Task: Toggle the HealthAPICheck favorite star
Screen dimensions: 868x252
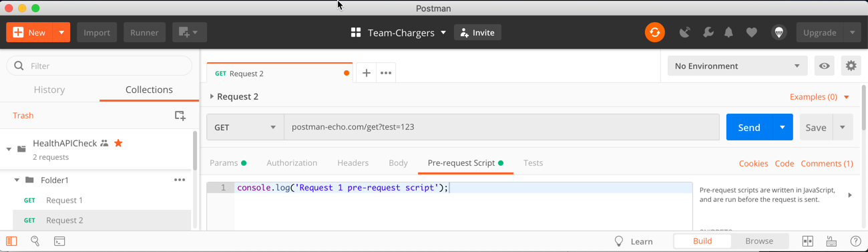Action: pos(118,143)
